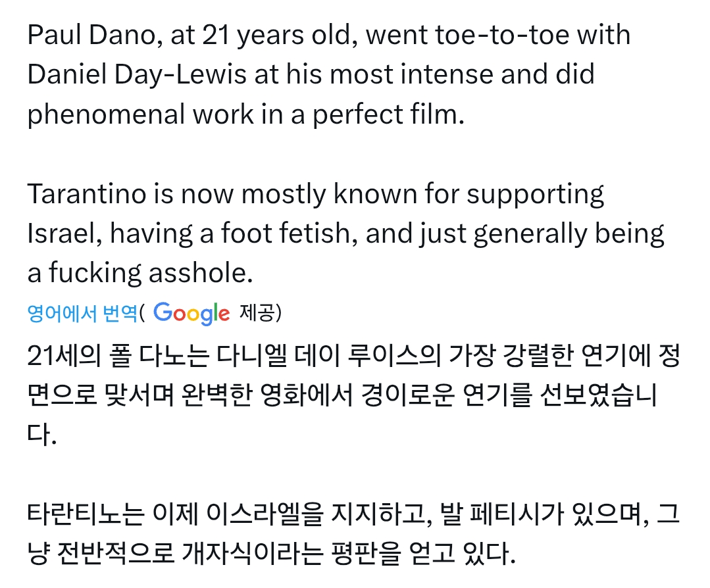Click the phrase 'phenomenal work' in the post
The width and height of the screenshot is (710, 588).
coord(140,114)
